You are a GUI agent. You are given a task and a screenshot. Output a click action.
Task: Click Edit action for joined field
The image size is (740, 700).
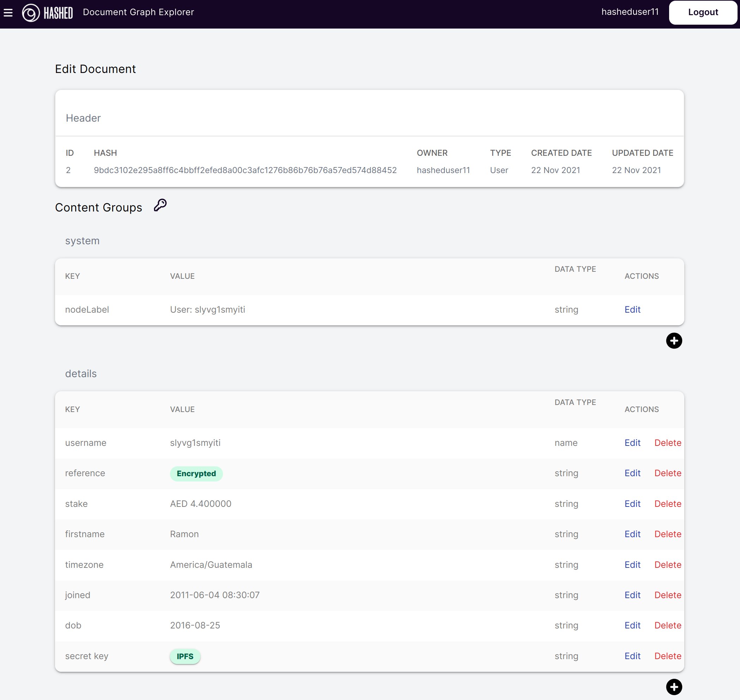coord(633,595)
